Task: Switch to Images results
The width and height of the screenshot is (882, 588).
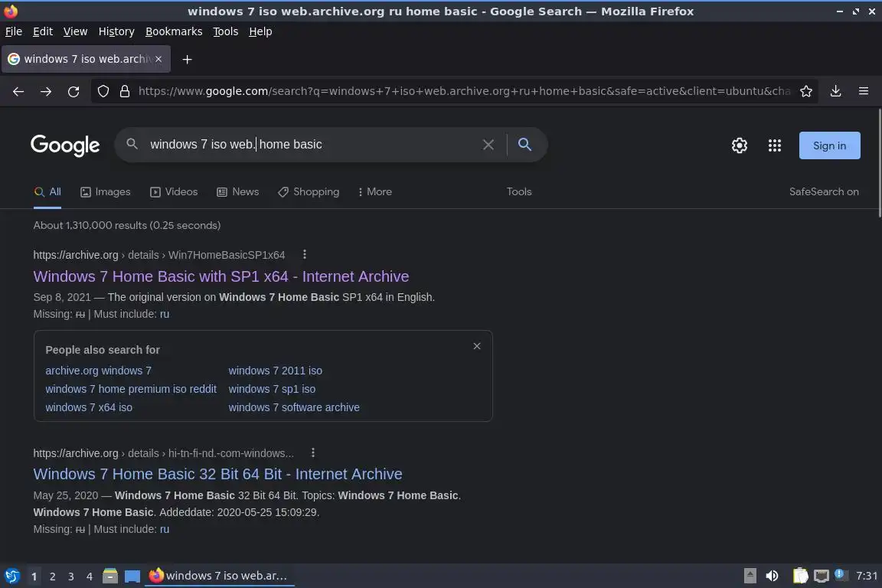Action: pyautogui.click(x=105, y=192)
